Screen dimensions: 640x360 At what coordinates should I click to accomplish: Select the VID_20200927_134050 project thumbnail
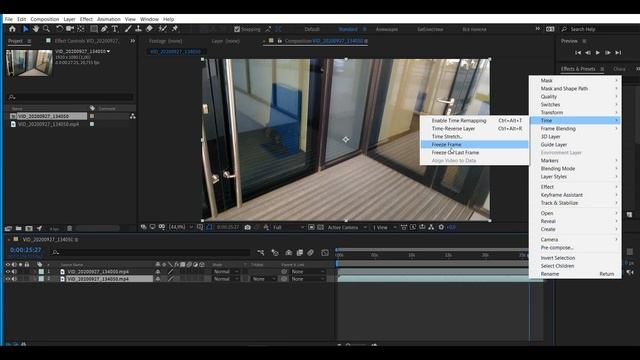29,63
